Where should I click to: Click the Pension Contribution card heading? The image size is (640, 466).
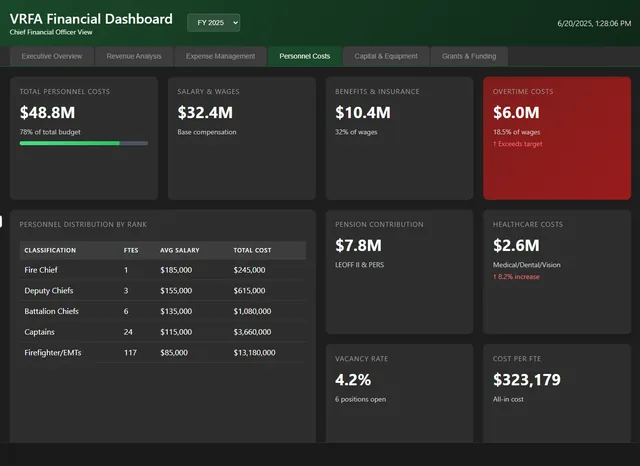[379, 224]
